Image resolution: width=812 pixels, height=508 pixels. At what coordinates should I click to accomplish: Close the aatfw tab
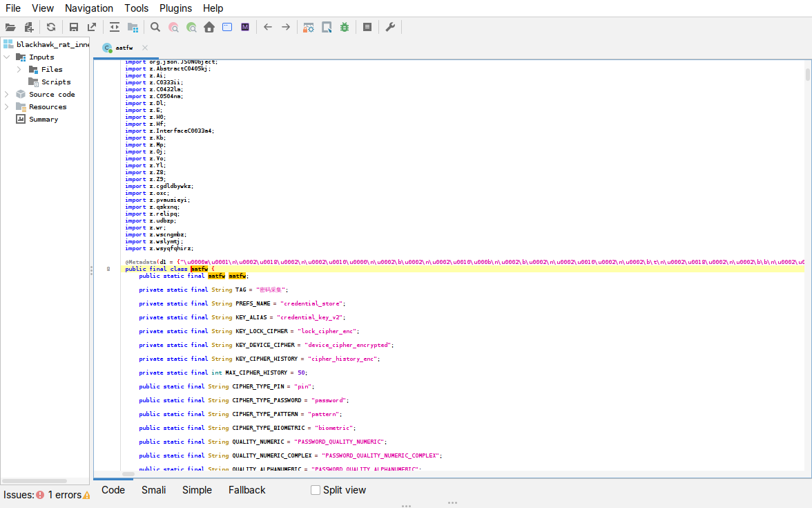click(145, 48)
